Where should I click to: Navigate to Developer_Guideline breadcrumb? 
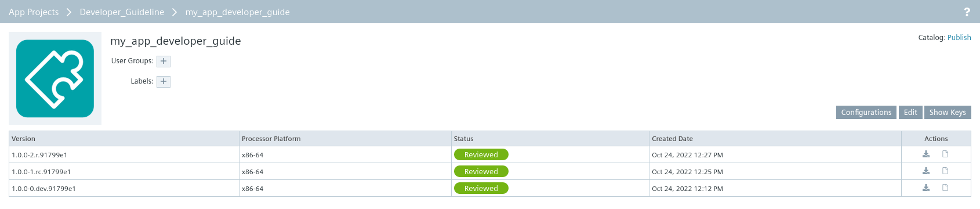click(x=122, y=12)
